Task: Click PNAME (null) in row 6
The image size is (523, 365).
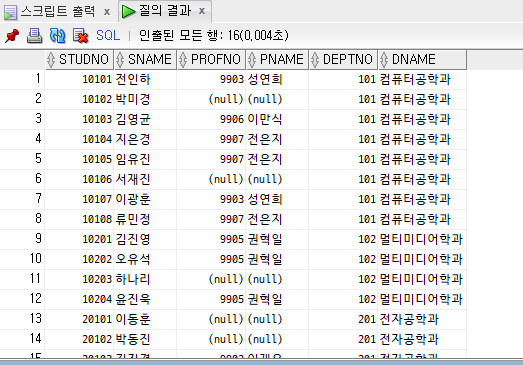Action: (x=265, y=179)
